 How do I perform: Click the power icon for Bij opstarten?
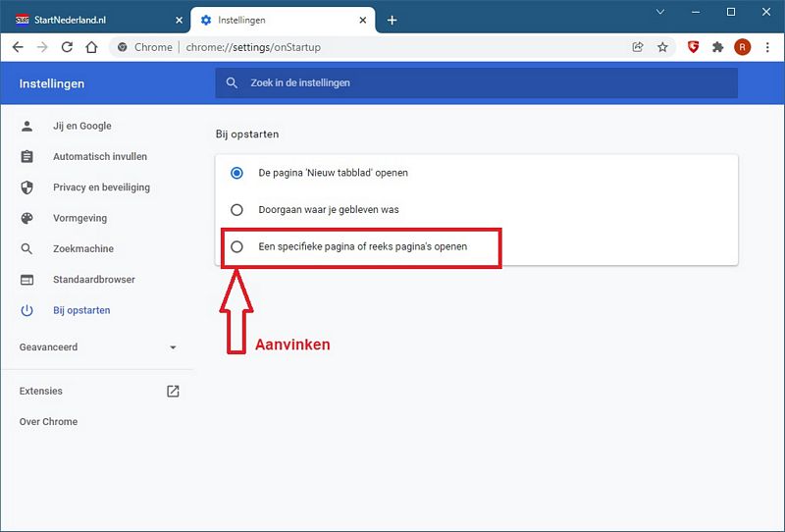click(27, 310)
